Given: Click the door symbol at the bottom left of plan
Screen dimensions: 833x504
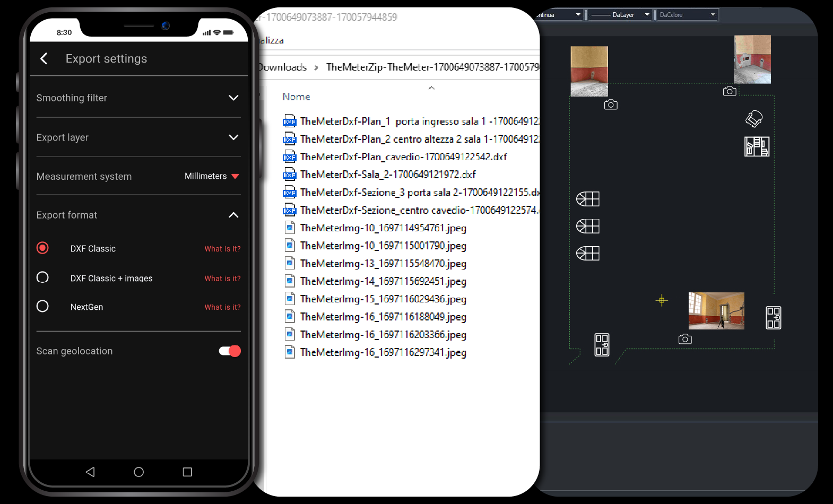Looking at the screenshot, I should (602, 345).
